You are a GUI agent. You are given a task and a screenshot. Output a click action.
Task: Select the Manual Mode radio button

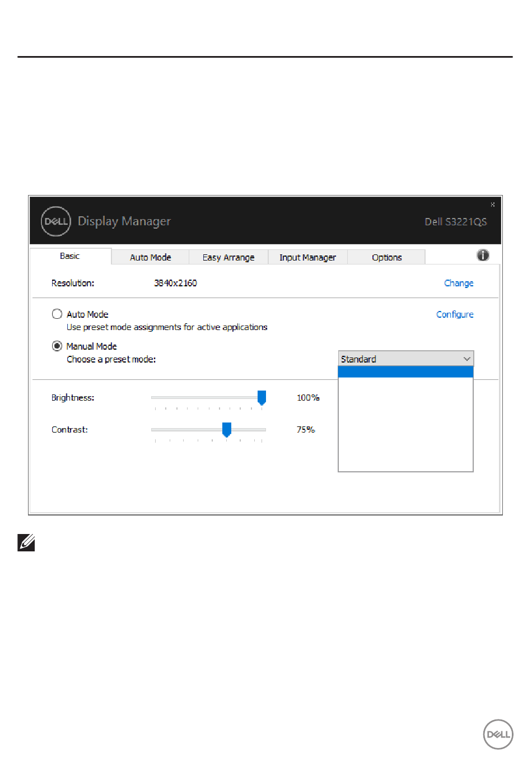tap(57, 346)
